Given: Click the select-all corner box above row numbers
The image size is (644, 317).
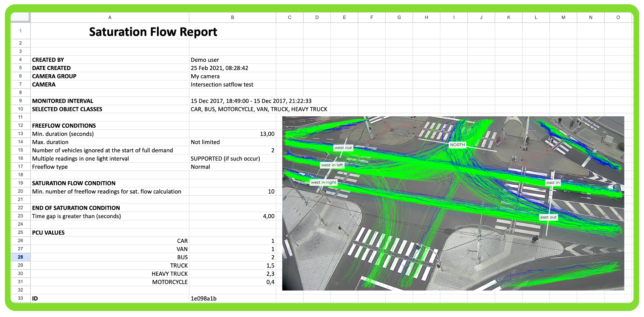Looking at the screenshot, I should pos(20,17).
